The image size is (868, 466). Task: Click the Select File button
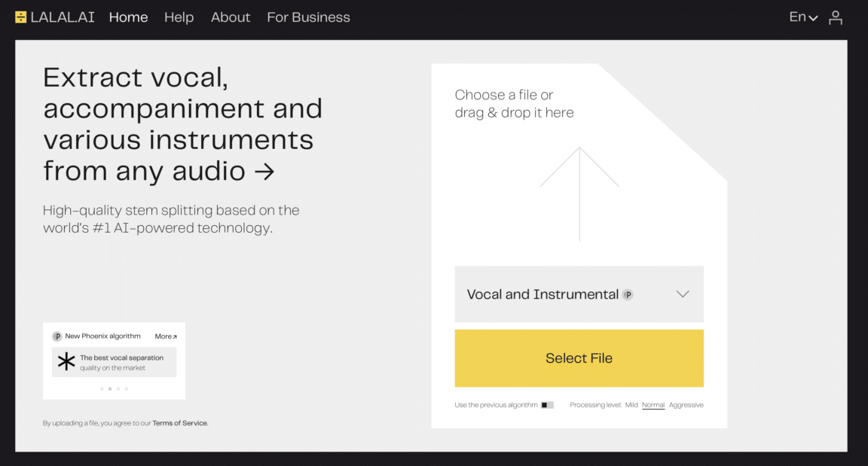pyautogui.click(x=579, y=358)
